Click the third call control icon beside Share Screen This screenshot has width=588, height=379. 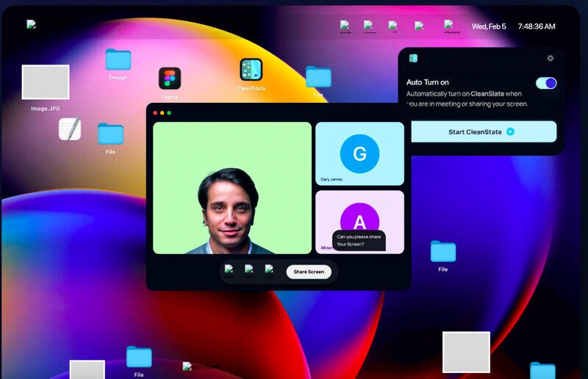pyautogui.click(x=270, y=271)
